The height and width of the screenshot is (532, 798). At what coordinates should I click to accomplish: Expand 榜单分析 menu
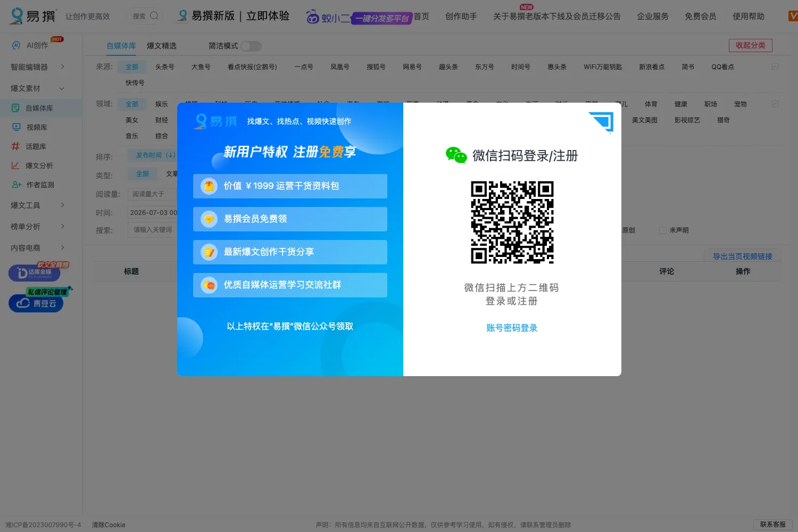tap(37, 227)
